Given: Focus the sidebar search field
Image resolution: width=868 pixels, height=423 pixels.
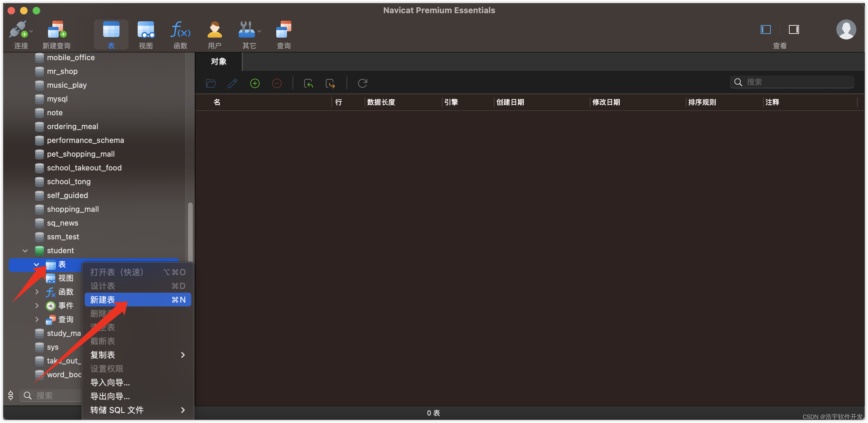Looking at the screenshot, I should coord(50,395).
